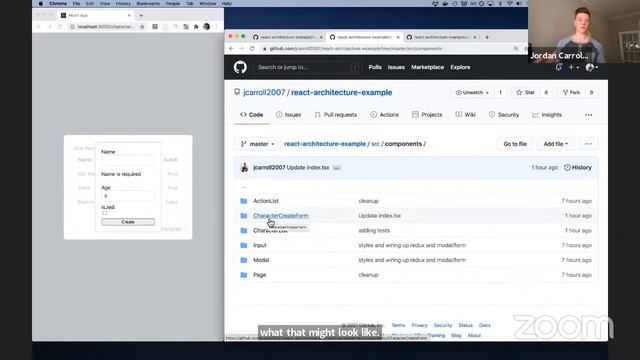
Task: Open the Update index.tsx commit message link
Action: (308, 167)
